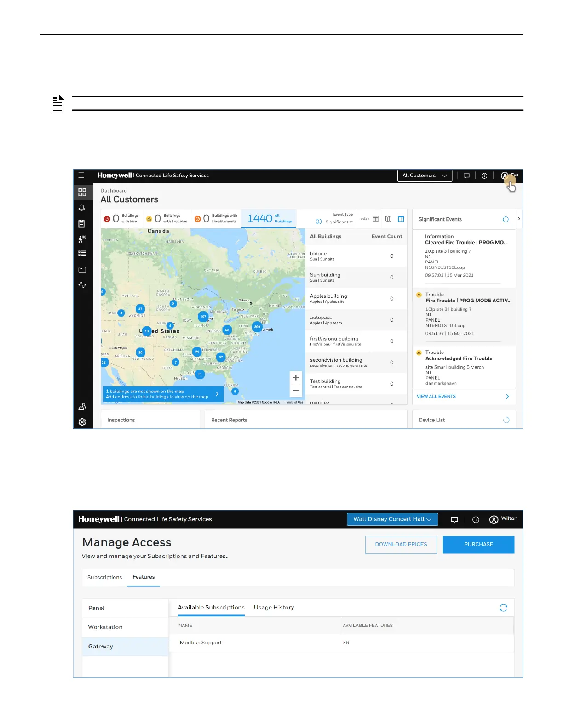Zoom out the map with minus button

(296, 390)
